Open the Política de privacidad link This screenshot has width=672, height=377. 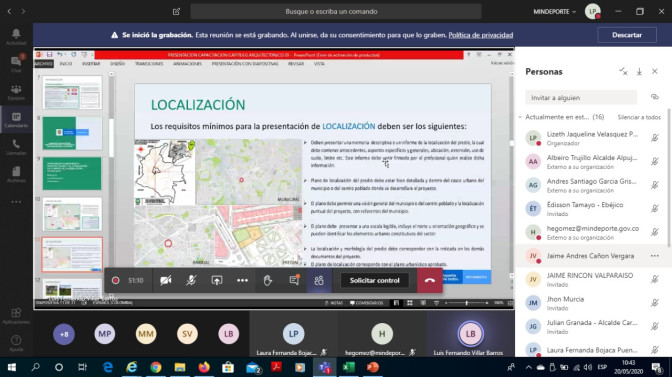(480, 35)
